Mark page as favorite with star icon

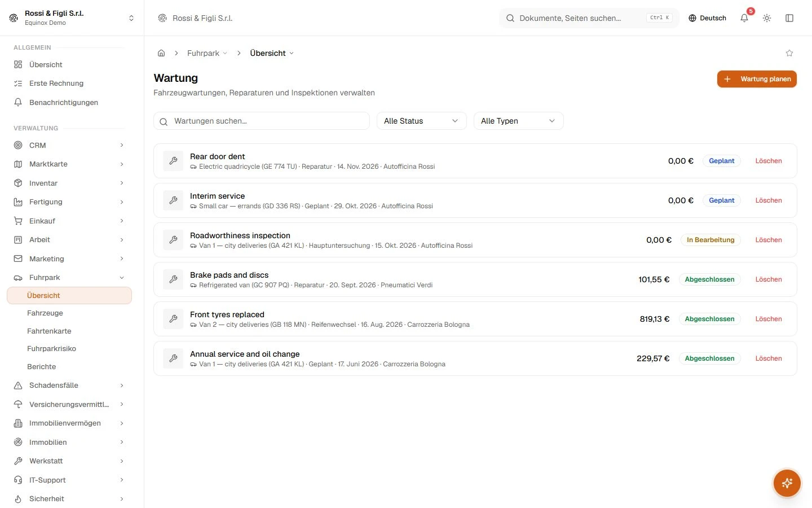click(789, 53)
